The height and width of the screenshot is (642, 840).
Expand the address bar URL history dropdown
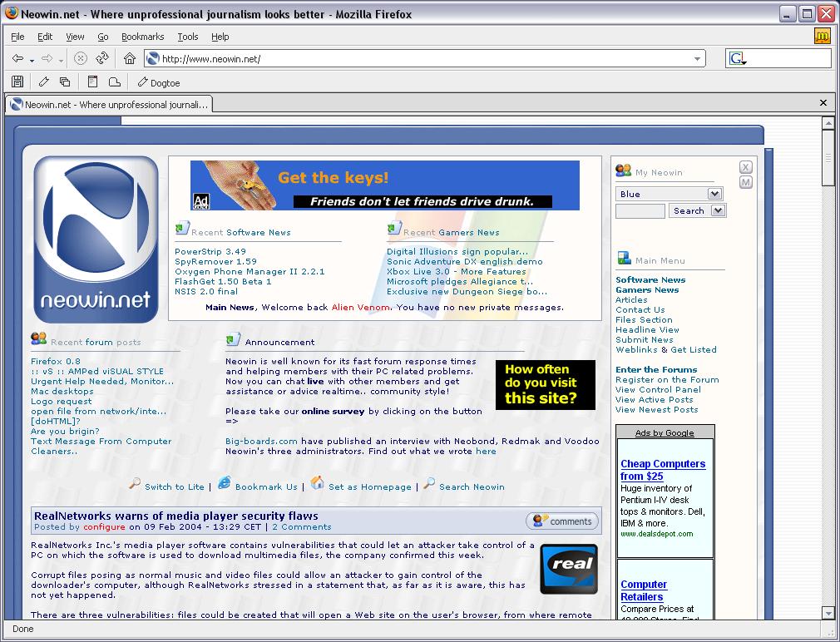697,59
